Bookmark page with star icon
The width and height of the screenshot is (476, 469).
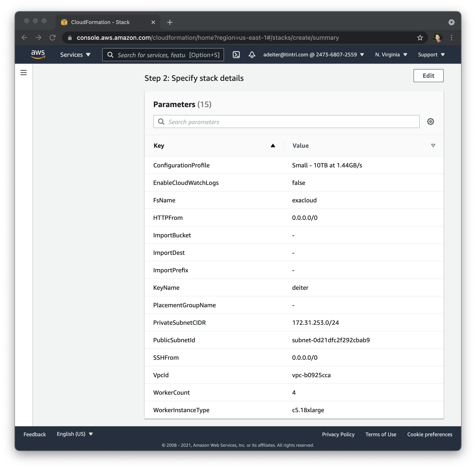420,38
